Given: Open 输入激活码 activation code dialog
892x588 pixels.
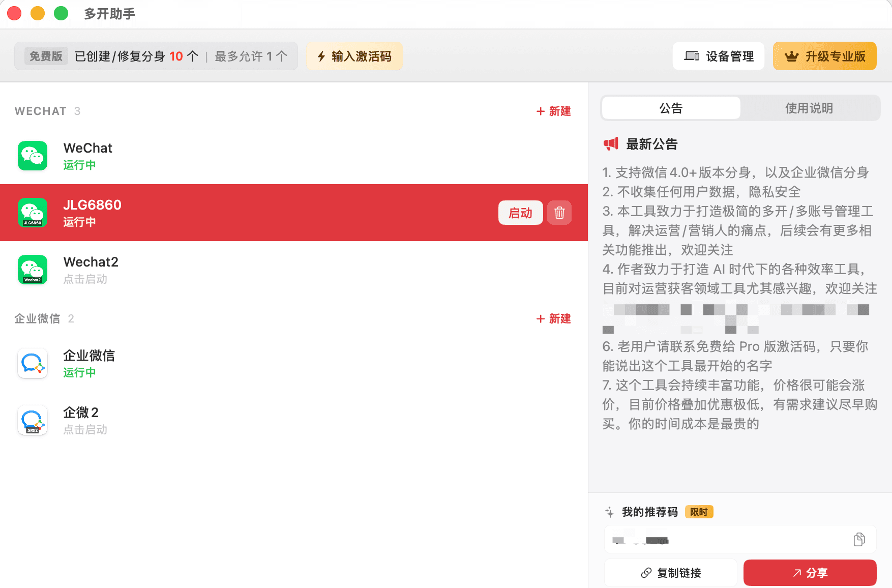Looking at the screenshot, I should click(354, 56).
